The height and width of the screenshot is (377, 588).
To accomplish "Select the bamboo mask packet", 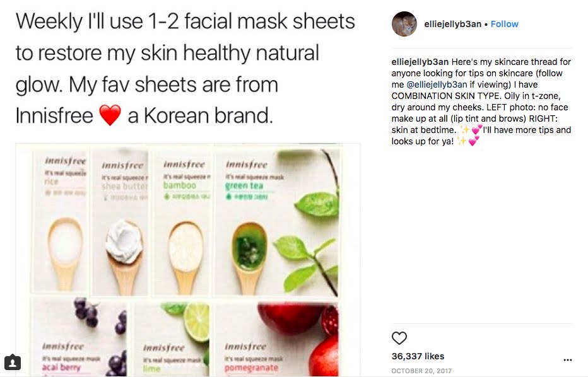I will (x=182, y=223).
